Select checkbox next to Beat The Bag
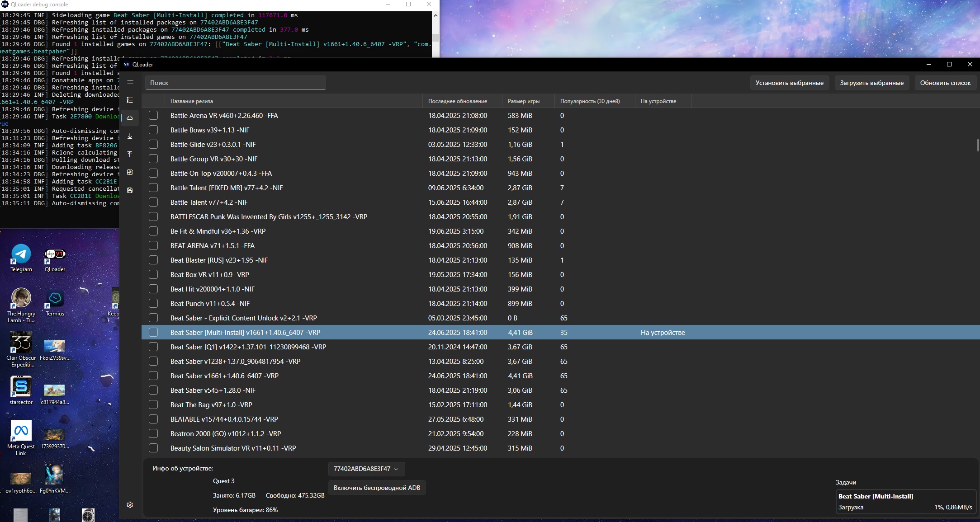980x522 pixels. point(153,405)
